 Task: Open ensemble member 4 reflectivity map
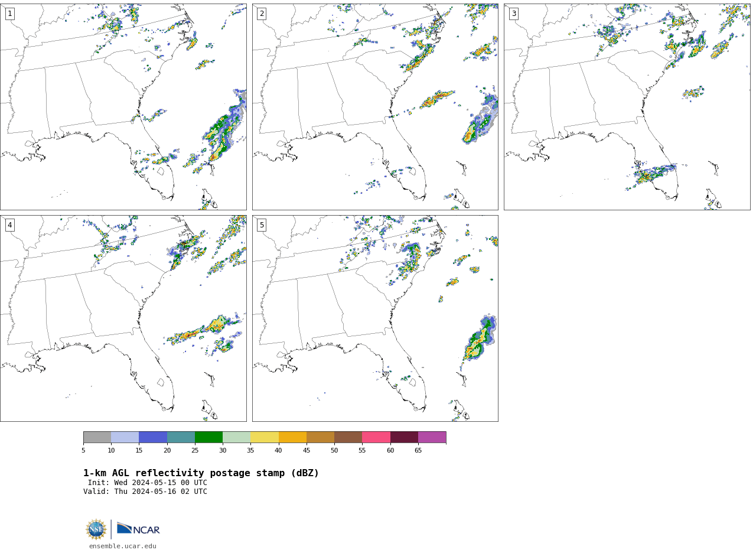coord(123,318)
